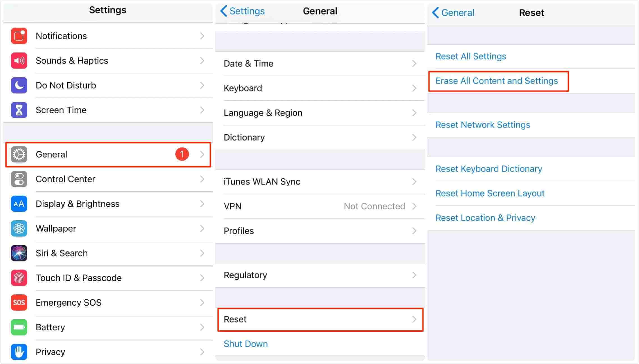639x364 pixels.
Task: Open Do Not Disturb settings
Action: [x=108, y=85]
